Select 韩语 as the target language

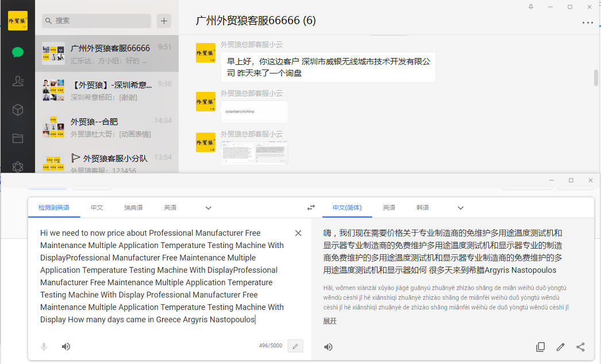point(422,208)
